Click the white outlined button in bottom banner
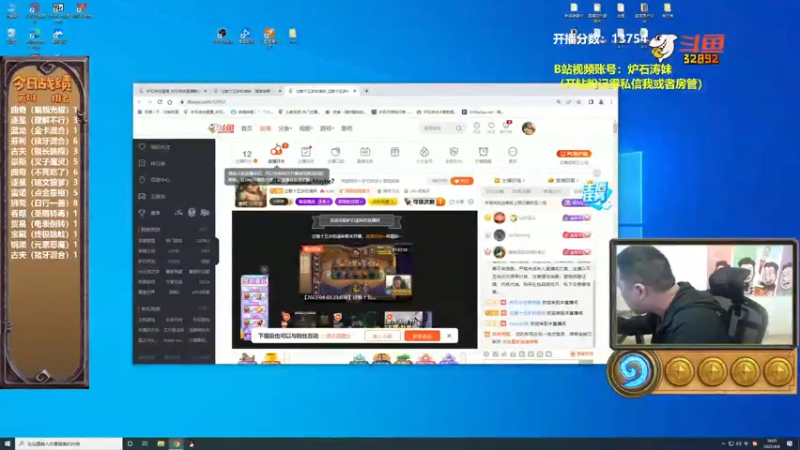Image resolution: width=800 pixels, height=450 pixels. (x=382, y=336)
